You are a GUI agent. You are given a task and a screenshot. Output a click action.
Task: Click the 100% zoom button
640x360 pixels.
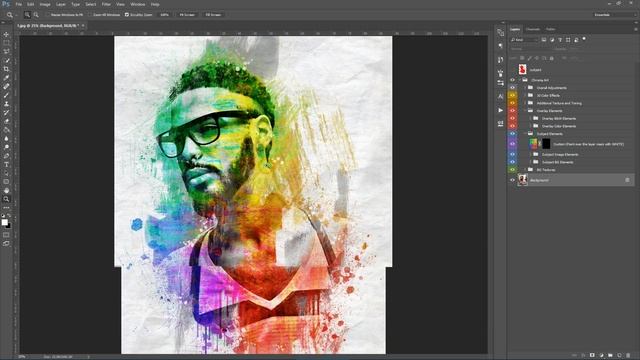165,15
